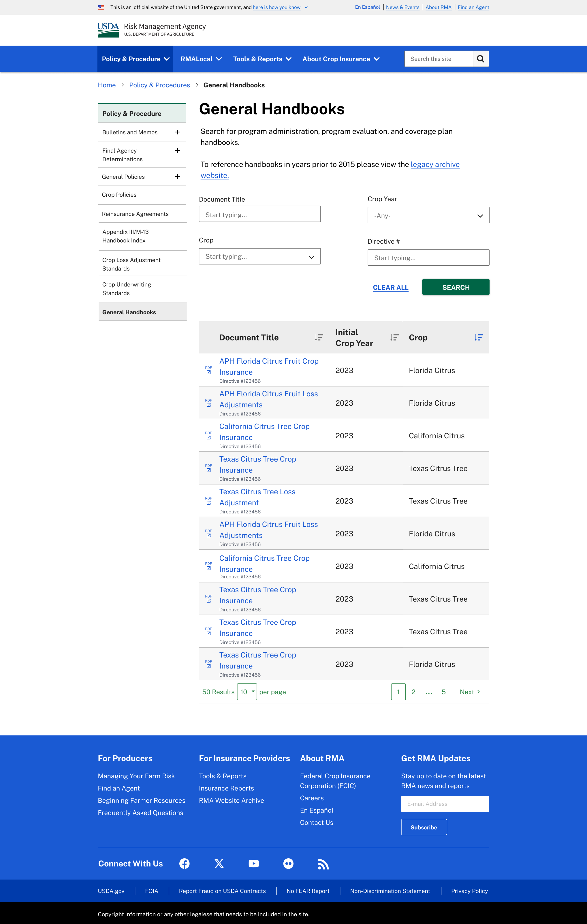Viewport: 587px width, 924px height.
Task: Open the RSS feed icon
Action: click(x=323, y=864)
